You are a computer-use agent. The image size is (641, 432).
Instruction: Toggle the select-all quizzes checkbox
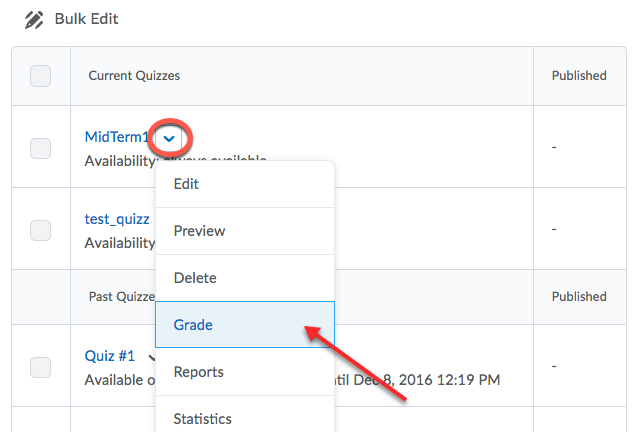(x=40, y=76)
